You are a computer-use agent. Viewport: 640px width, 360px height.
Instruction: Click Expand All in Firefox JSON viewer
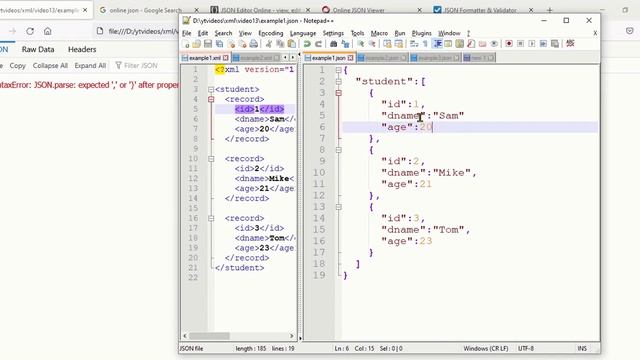[90, 66]
